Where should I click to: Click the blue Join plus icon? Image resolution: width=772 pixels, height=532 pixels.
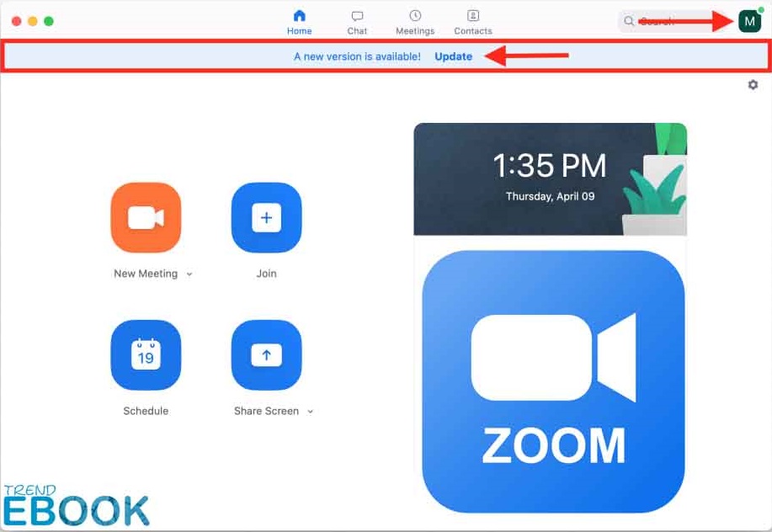(266, 217)
